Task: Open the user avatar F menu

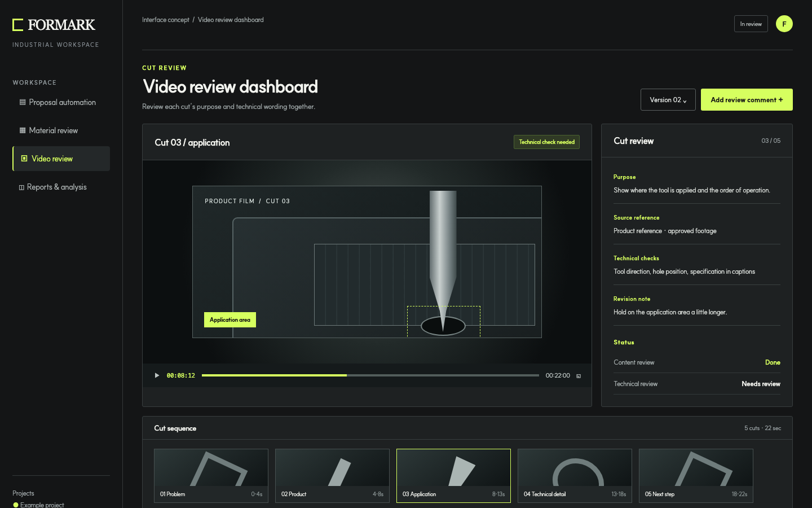Action: pyautogui.click(x=784, y=24)
